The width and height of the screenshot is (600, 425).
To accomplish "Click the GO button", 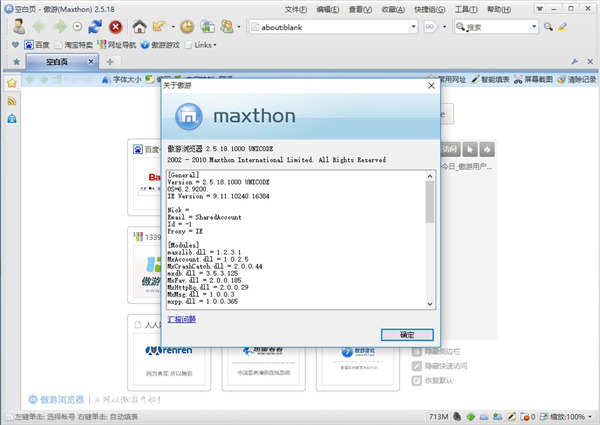I will [x=430, y=27].
